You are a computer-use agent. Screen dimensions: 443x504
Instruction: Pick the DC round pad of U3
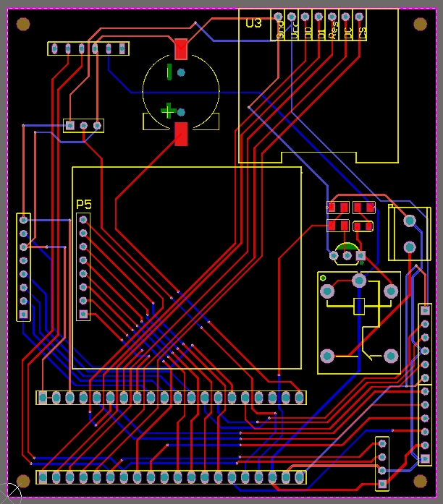coord(345,17)
